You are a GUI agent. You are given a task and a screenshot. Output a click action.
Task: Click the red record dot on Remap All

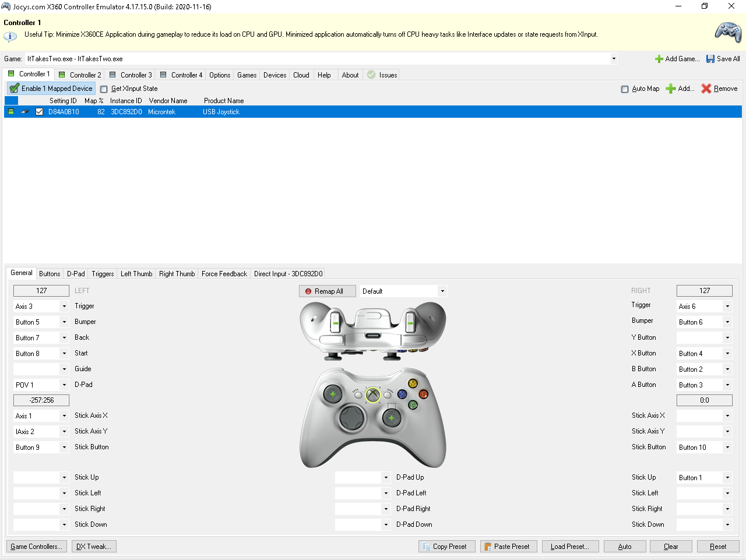[308, 291]
